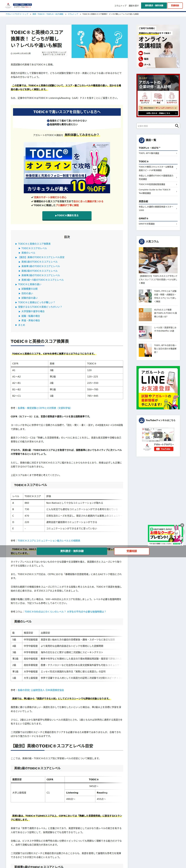Jump to 英検準1級のTOEIC®スコアとレベル in contents
This screenshot has height=868, width=186.
click(41, 266)
